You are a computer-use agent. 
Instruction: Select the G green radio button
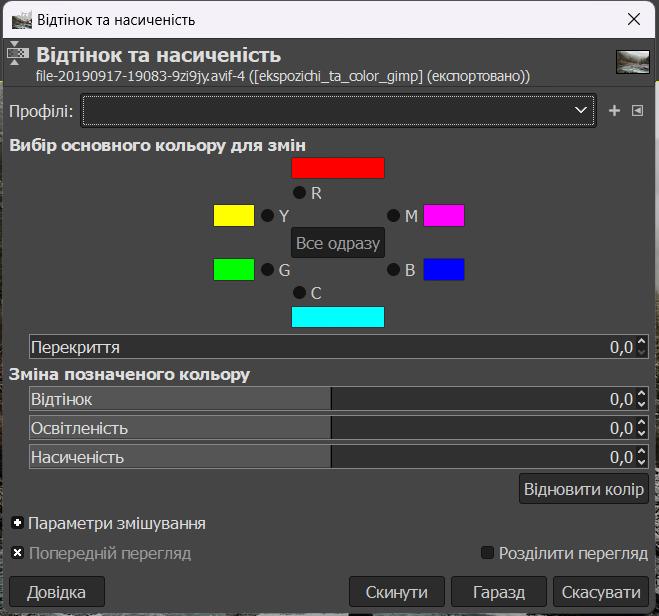[x=268, y=269]
